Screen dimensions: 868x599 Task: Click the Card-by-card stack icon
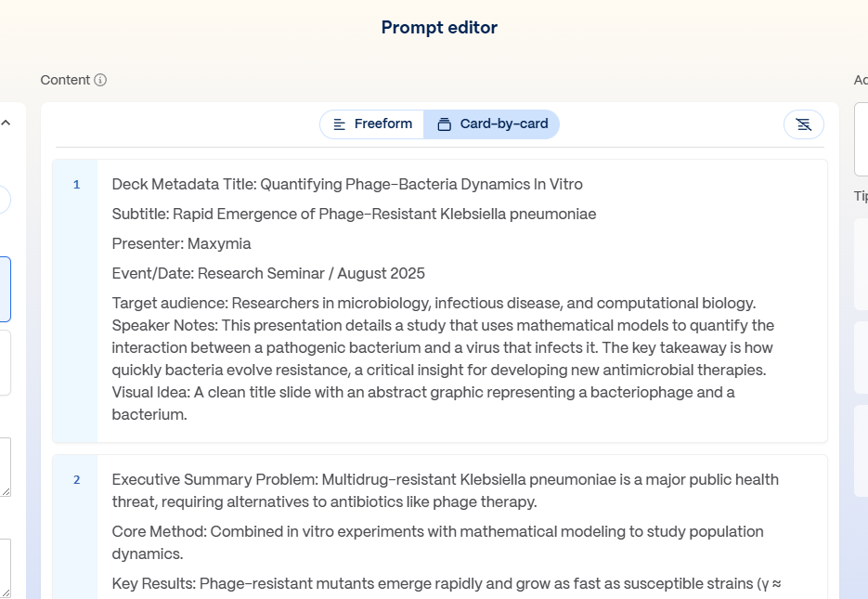[x=444, y=124]
